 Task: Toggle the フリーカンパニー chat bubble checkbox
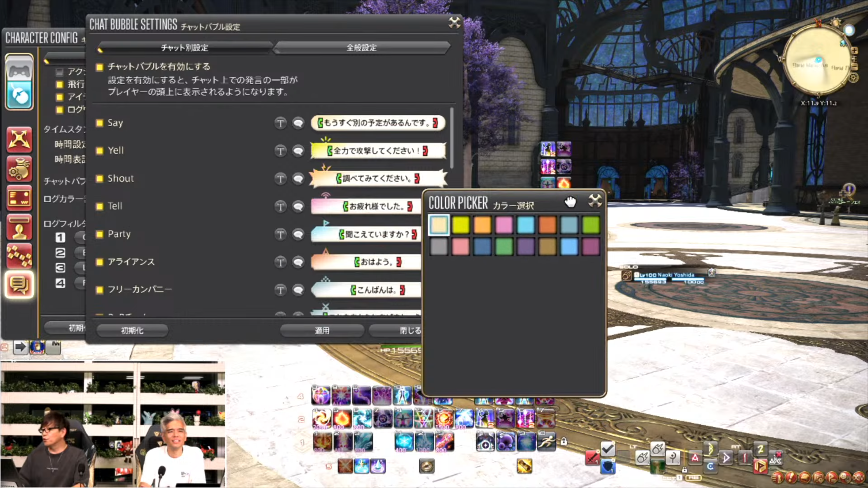point(99,290)
